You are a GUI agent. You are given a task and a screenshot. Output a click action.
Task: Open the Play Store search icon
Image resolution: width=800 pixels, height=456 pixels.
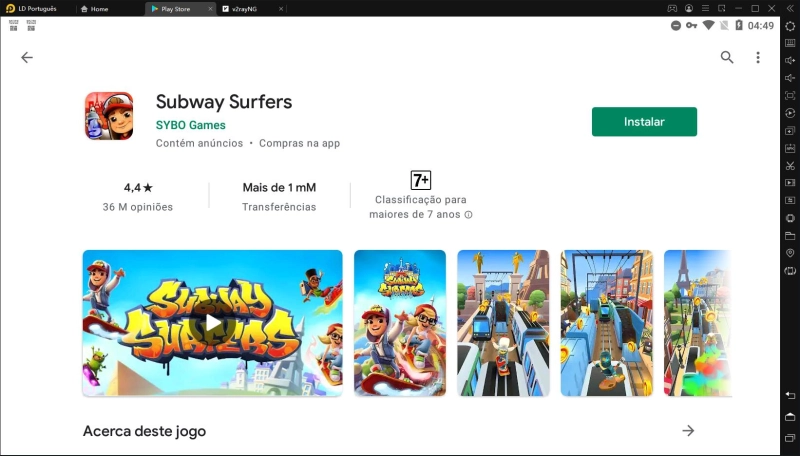coord(727,58)
